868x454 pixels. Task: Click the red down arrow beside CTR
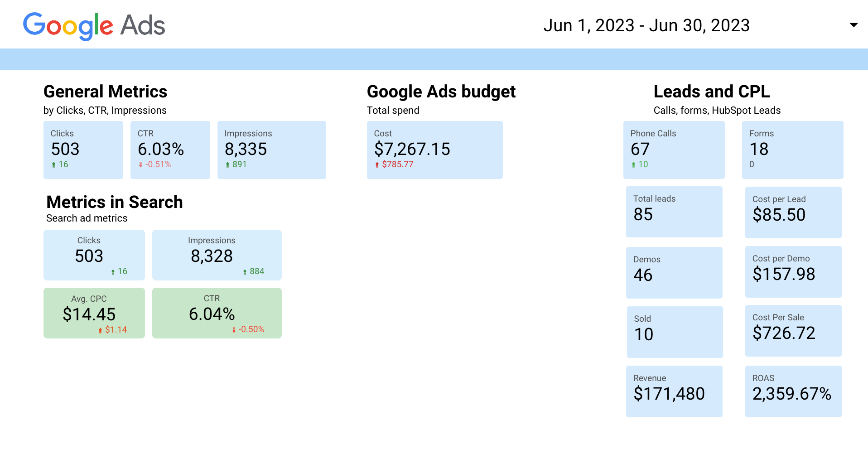pos(141,164)
